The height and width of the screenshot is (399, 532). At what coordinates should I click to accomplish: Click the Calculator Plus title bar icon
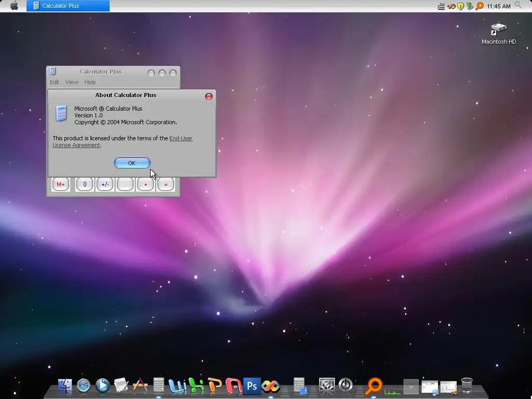pyautogui.click(x=52, y=71)
